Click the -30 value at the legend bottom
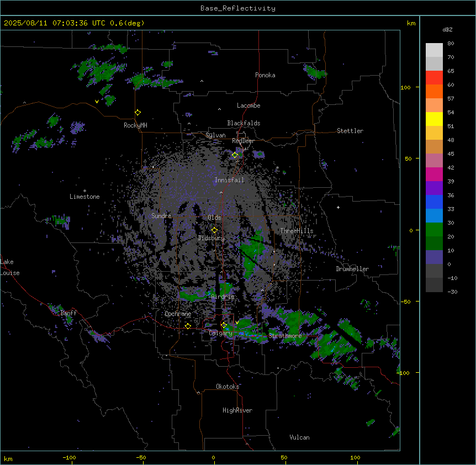The image size is (476, 465). [452, 292]
